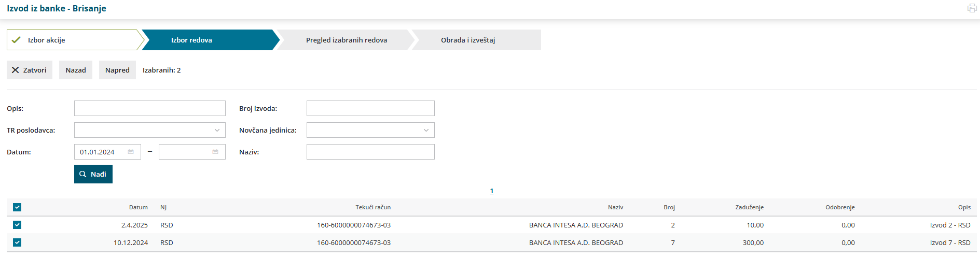Click the Zatvori button with X icon
The image size is (980, 258).
coord(30,70)
